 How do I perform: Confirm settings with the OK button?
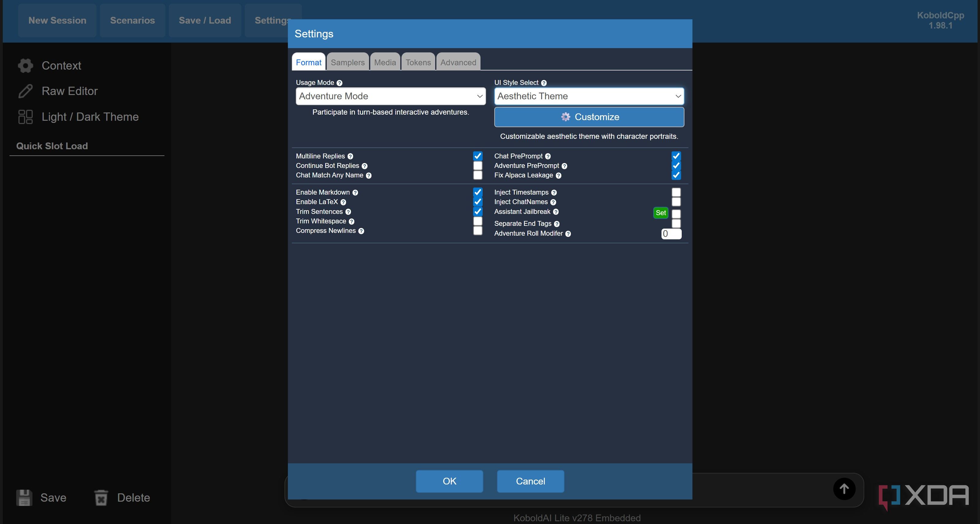449,481
